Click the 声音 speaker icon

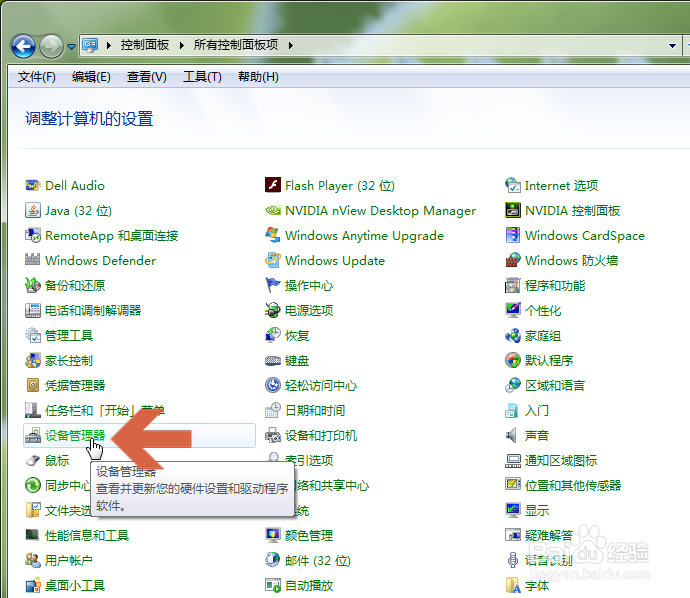click(x=511, y=436)
